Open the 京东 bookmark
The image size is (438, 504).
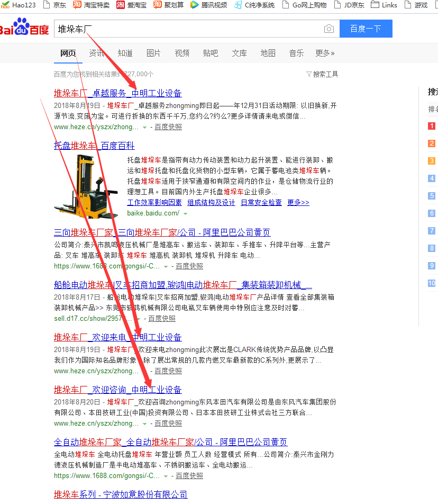(x=54, y=5)
